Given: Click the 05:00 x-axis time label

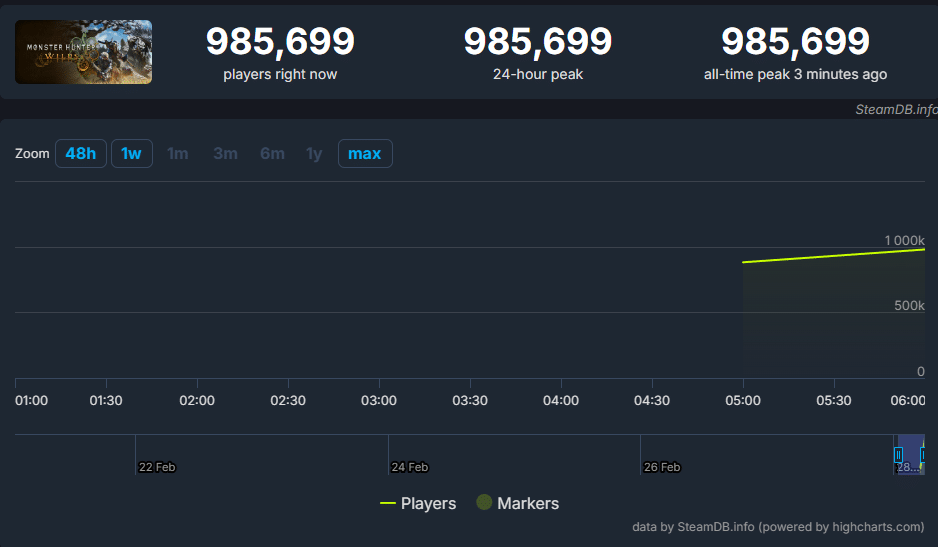Looking at the screenshot, I should (x=743, y=400).
